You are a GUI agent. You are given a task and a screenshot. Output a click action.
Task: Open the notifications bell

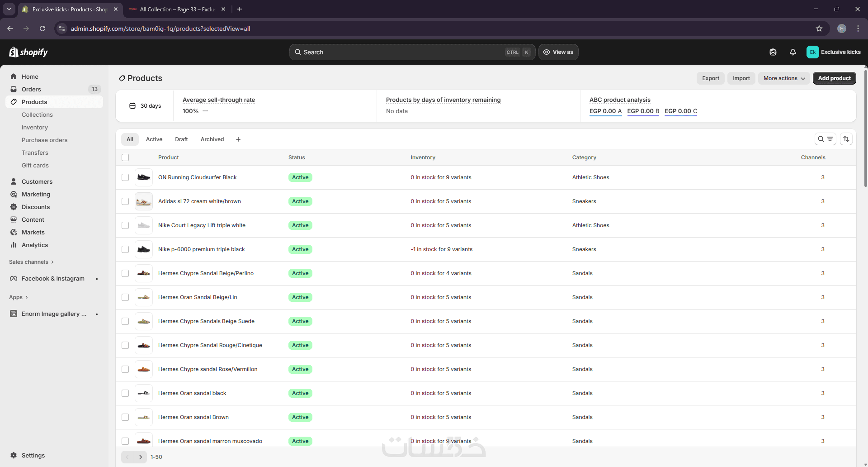(793, 52)
